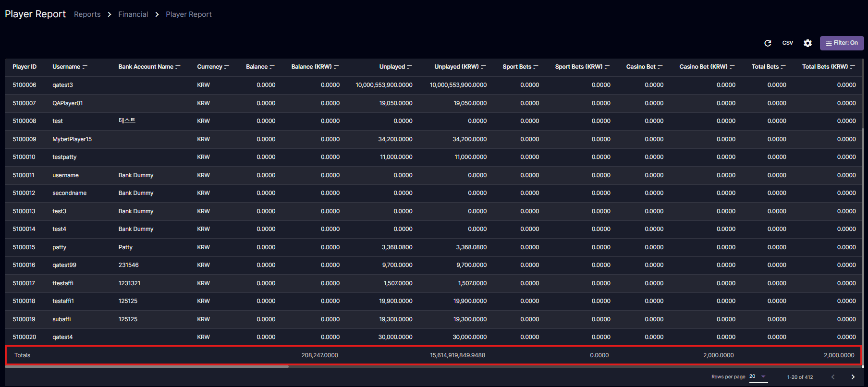Click username testaffi1
The height and width of the screenshot is (387, 868).
point(63,301)
